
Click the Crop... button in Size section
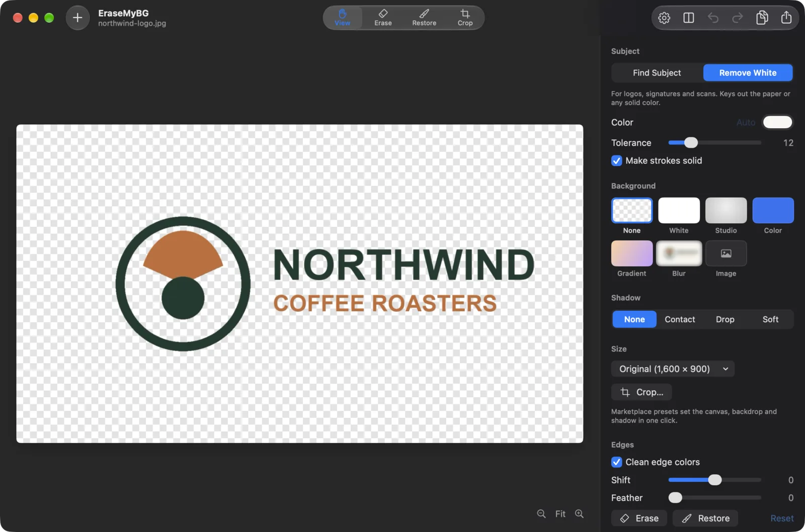click(x=641, y=392)
